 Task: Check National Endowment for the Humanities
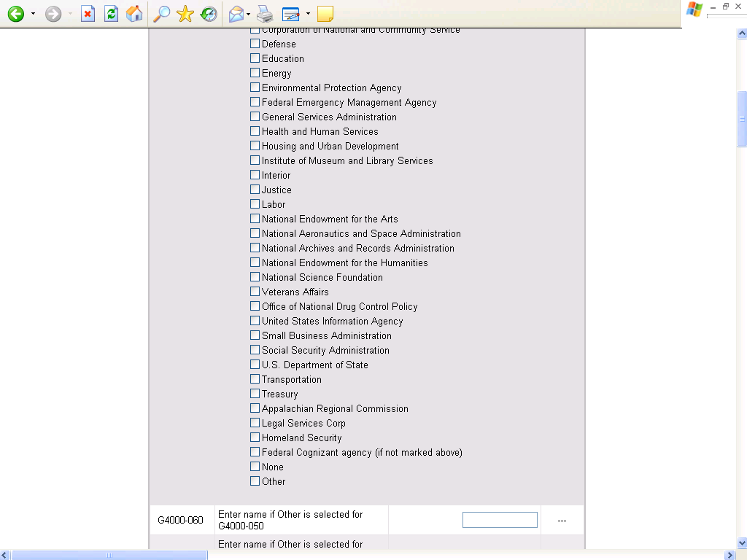click(255, 262)
